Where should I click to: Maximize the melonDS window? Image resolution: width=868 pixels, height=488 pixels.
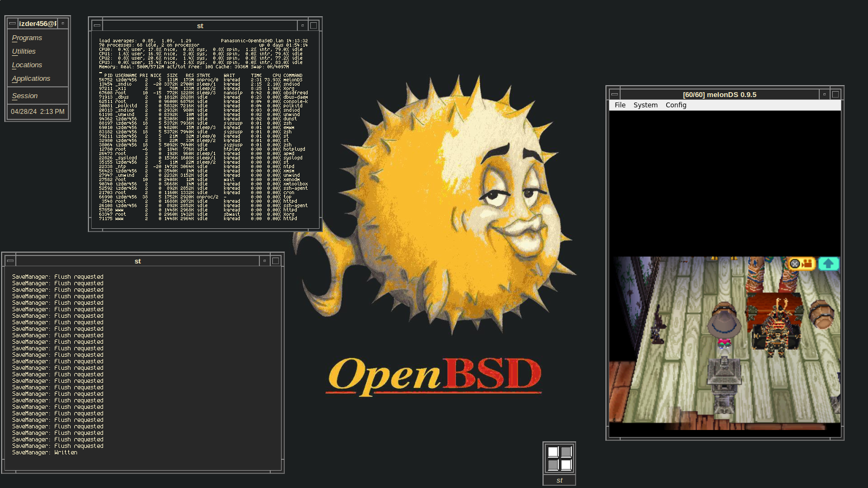pyautogui.click(x=835, y=94)
